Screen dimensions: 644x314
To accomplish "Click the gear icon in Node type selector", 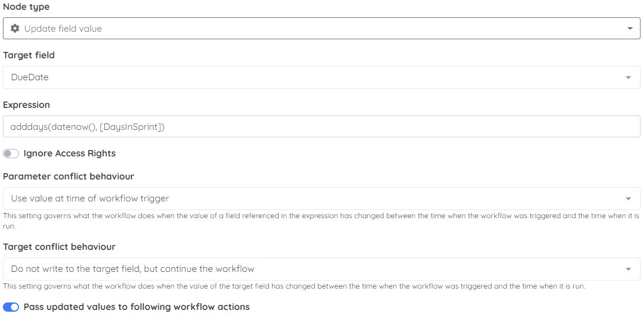I will 15,28.
